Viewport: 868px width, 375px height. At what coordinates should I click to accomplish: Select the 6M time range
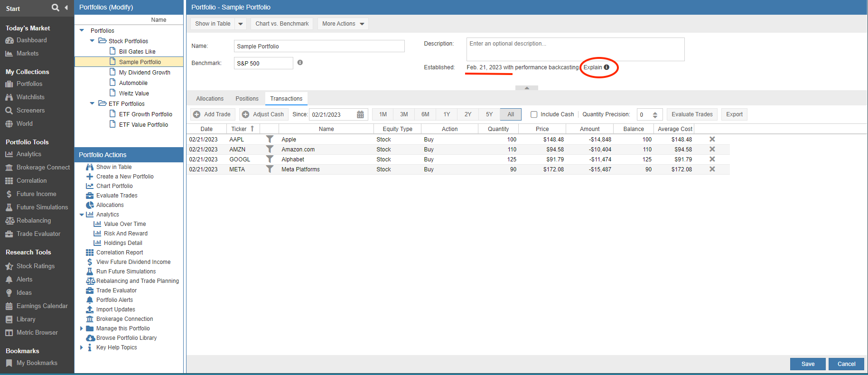pyautogui.click(x=425, y=114)
